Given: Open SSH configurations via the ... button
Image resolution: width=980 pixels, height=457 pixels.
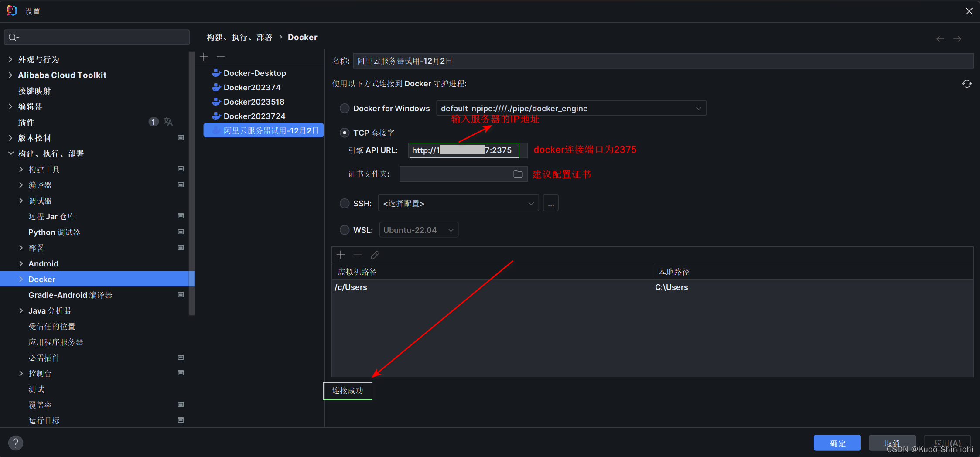Looking at the screenshot, I should tap(550, 203).
